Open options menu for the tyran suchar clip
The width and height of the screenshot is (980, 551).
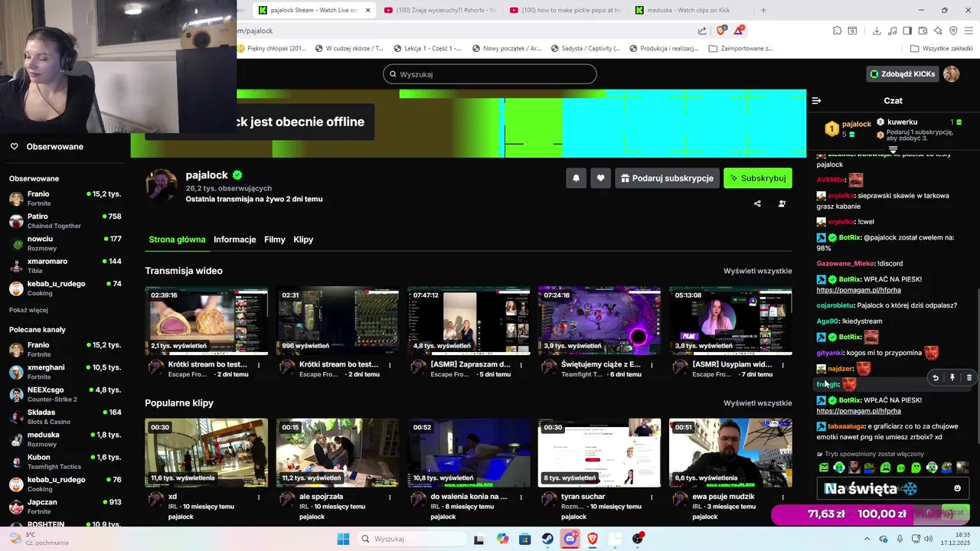click(x=652, y=497)
